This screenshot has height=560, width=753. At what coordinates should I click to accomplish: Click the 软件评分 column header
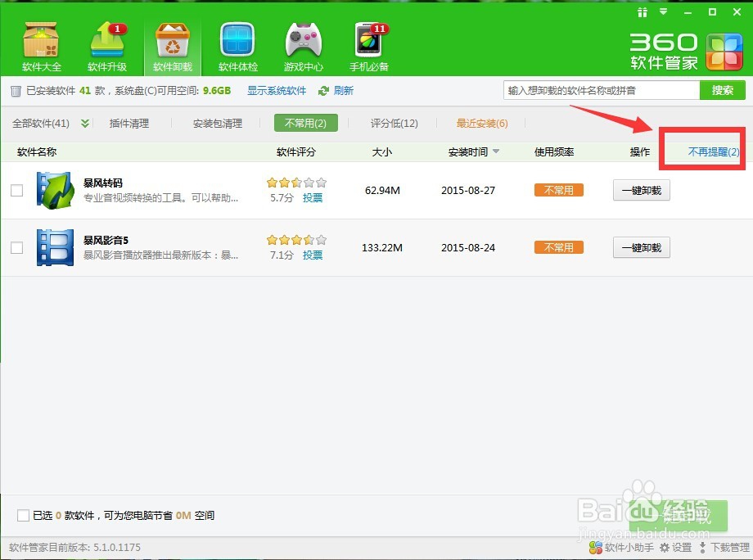point(296,151)
